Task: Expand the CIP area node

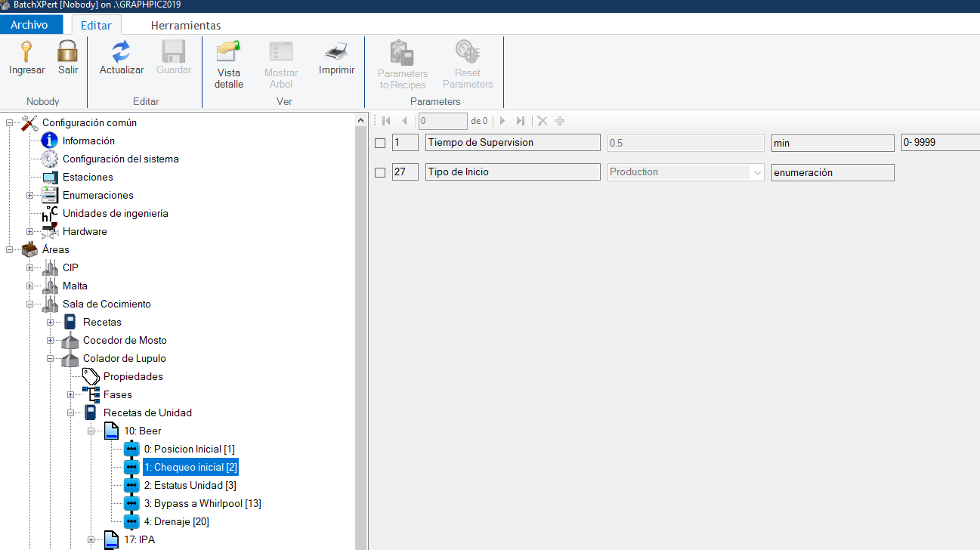Action: click(29, 267)
